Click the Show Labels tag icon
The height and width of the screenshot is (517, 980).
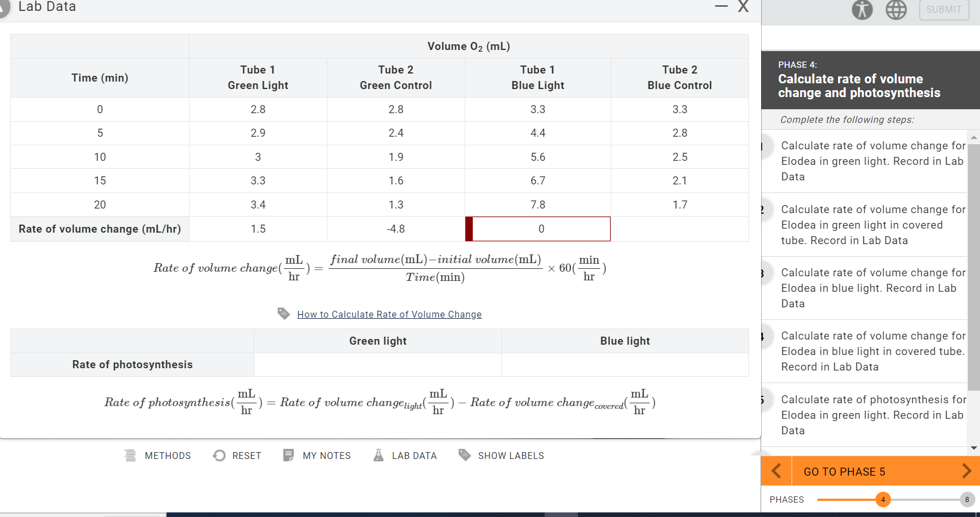pyautogui.click(x=464, y=455)
